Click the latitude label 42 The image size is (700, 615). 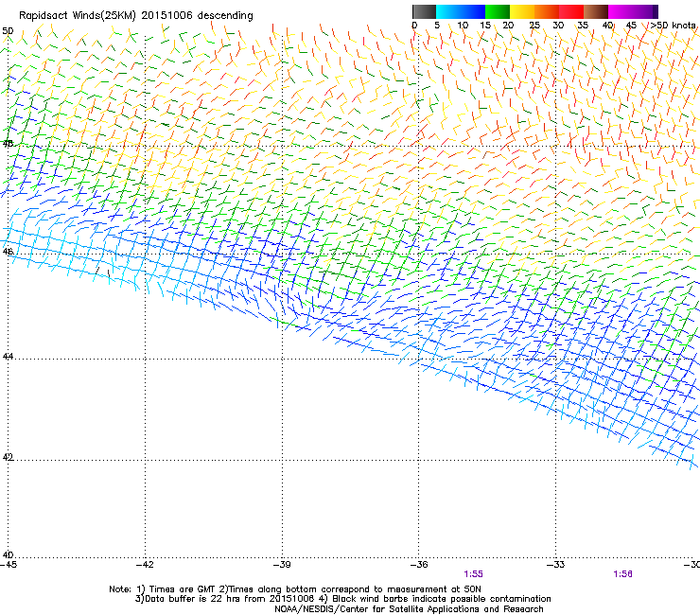tap(8, 457)
